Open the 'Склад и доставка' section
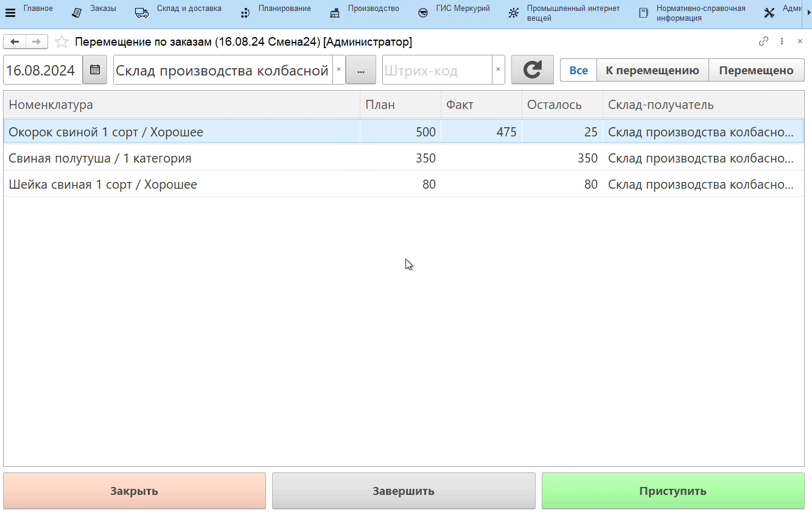The width and height of the screenshot is (812, 515). coord(189,9)
